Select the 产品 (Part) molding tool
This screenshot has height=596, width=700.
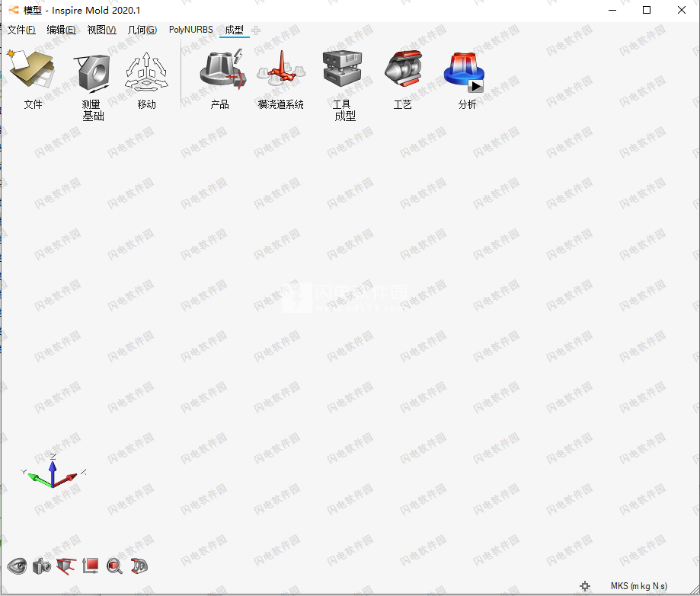(x=222, y=69)
